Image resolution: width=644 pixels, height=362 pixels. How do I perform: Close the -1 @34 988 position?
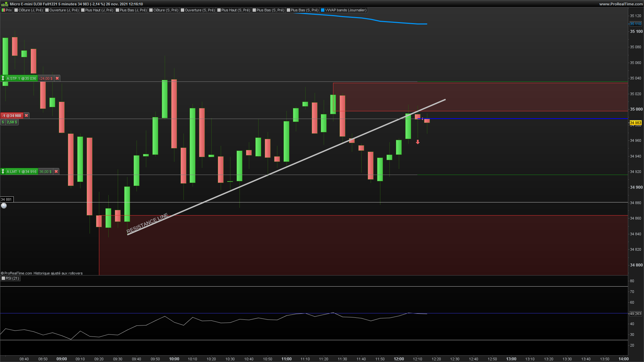coord(26,116)
